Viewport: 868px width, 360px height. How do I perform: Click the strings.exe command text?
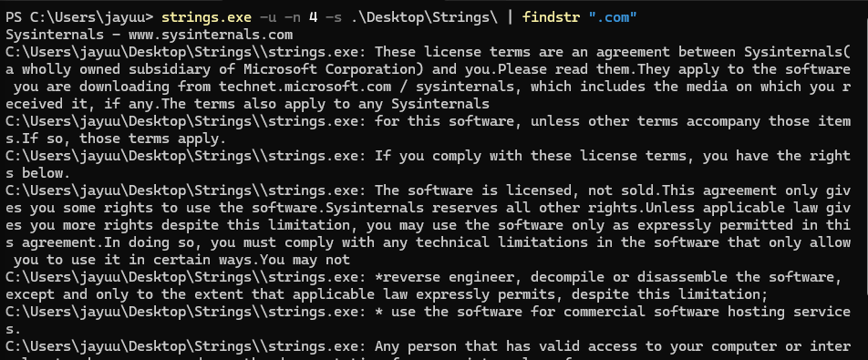coord(206,17)
